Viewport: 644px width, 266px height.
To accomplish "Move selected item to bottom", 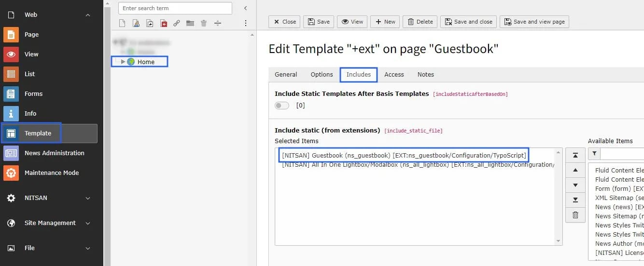I will (575, 200).
